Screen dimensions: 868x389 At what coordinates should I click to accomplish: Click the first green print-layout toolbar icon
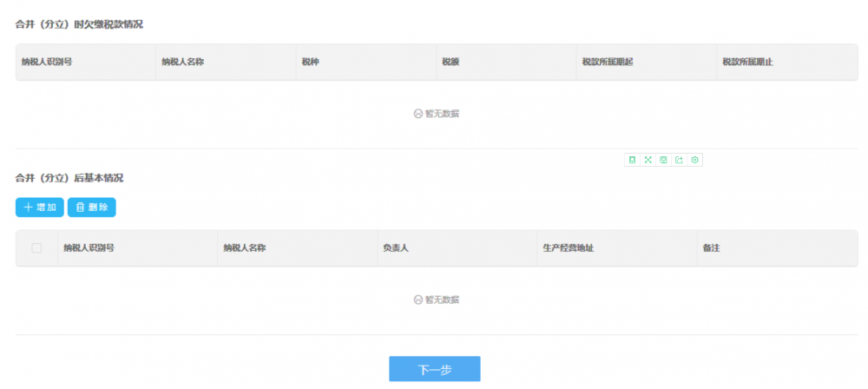coord(632,160)
